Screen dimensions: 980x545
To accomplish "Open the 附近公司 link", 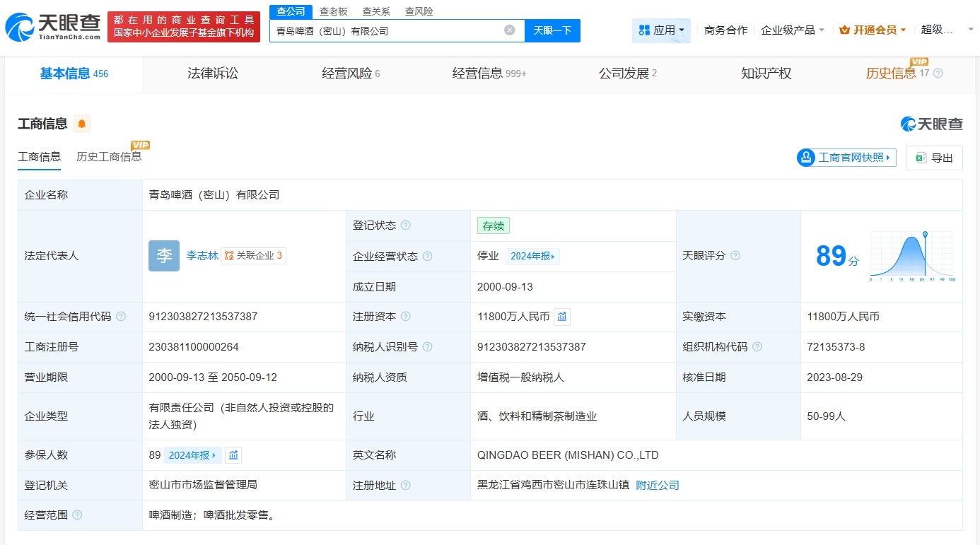I will pos(657,486).
